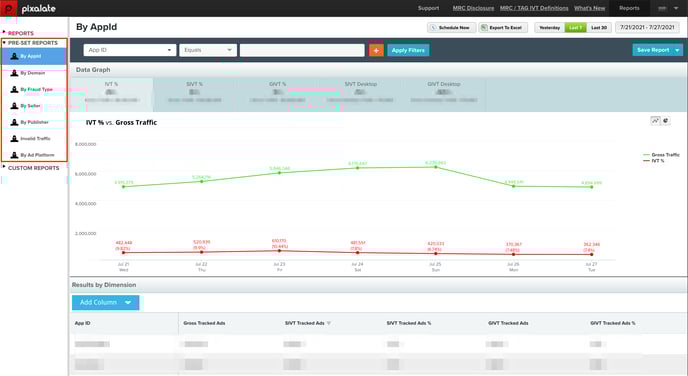Image resolution: width=688 pixels, height=376 pixels.
Task: Switch to the GIVT % graph tab
Action: click(x=278, y=94)
